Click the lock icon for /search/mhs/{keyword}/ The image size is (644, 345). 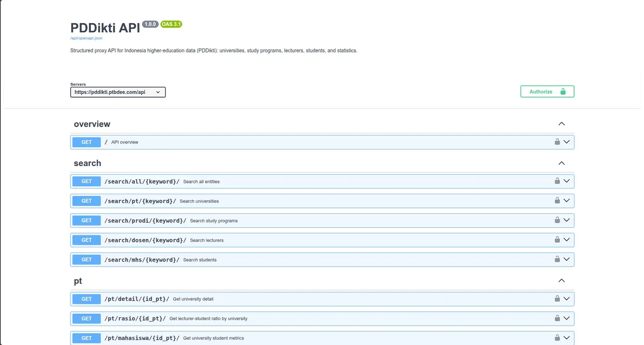click(557, 259)
